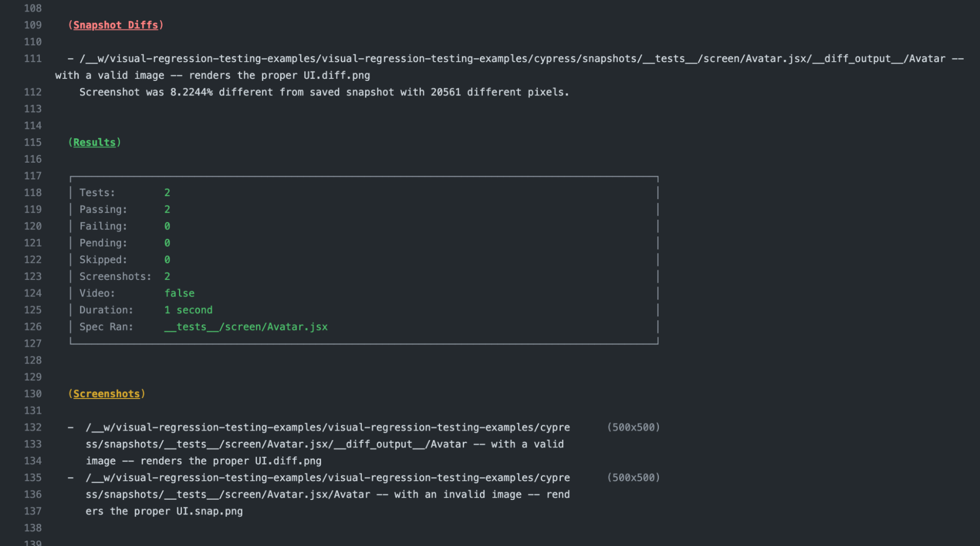
Task: Click line number 112
Action: 33,92
